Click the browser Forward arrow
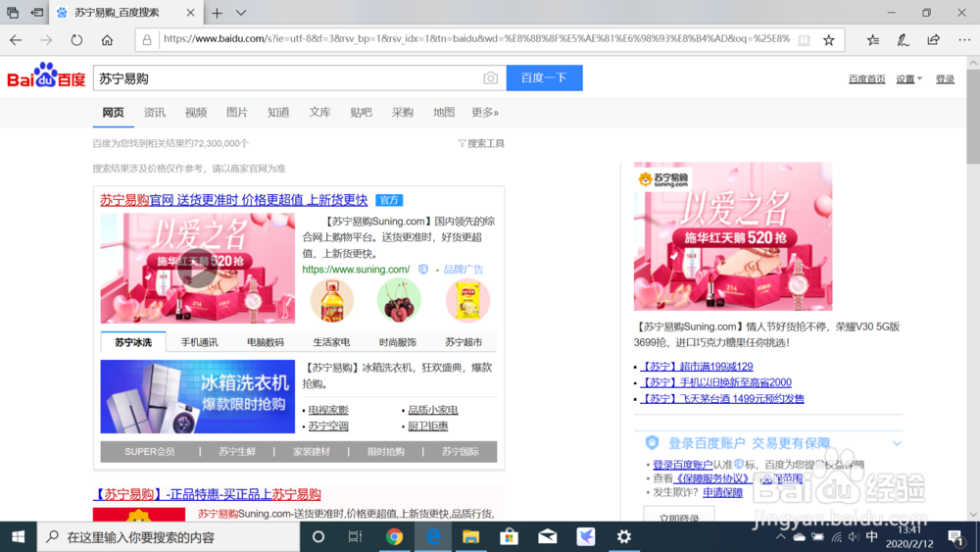 pyautogui.click(x=46, y=40)
